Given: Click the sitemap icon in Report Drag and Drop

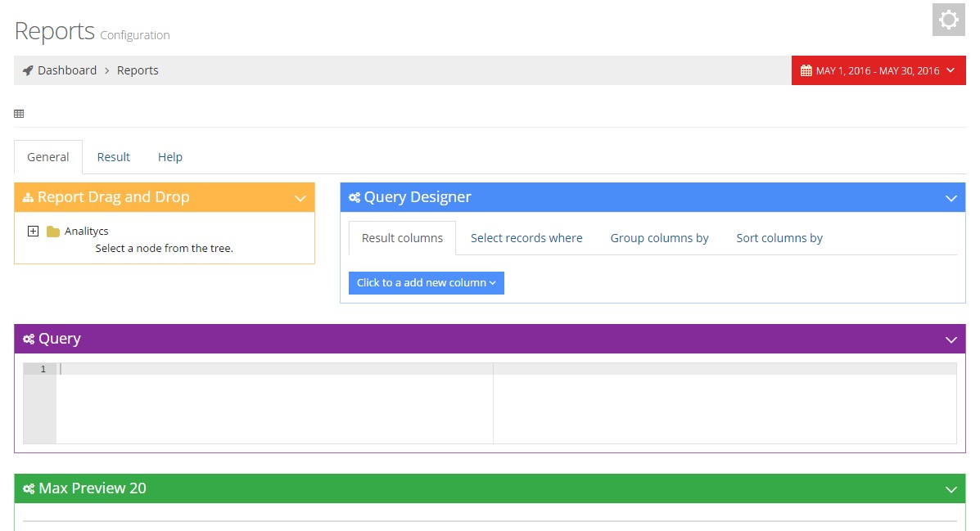Looking at the screenshot, I should tap(27, 198).
